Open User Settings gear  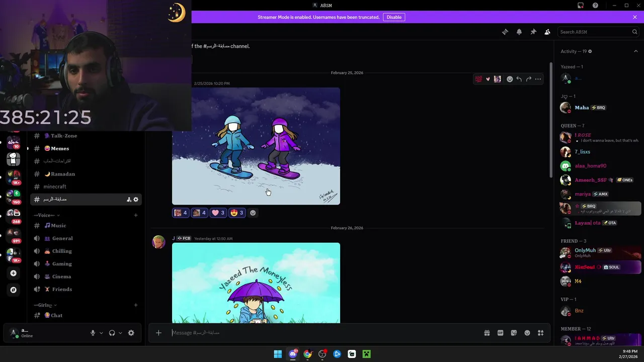(x=131, y=333)
